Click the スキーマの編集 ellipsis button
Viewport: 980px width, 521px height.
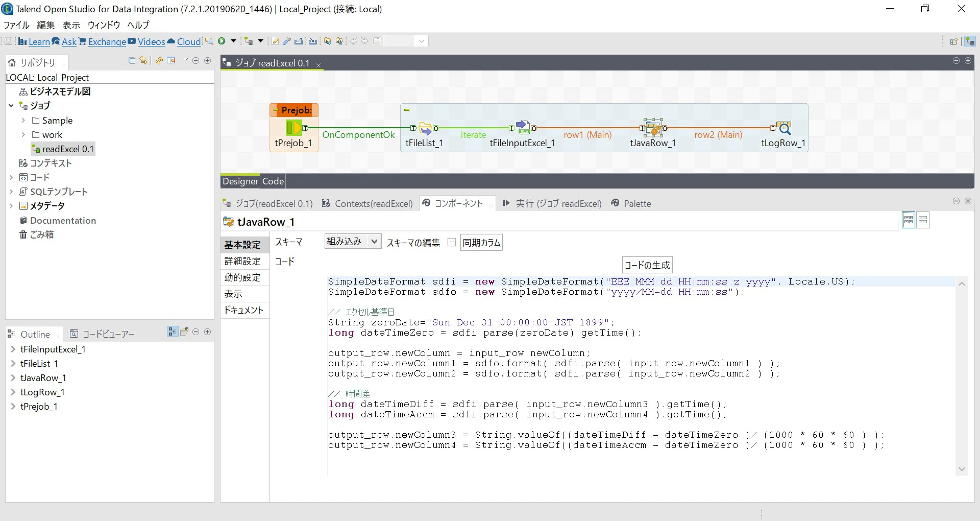coord(452,242)
